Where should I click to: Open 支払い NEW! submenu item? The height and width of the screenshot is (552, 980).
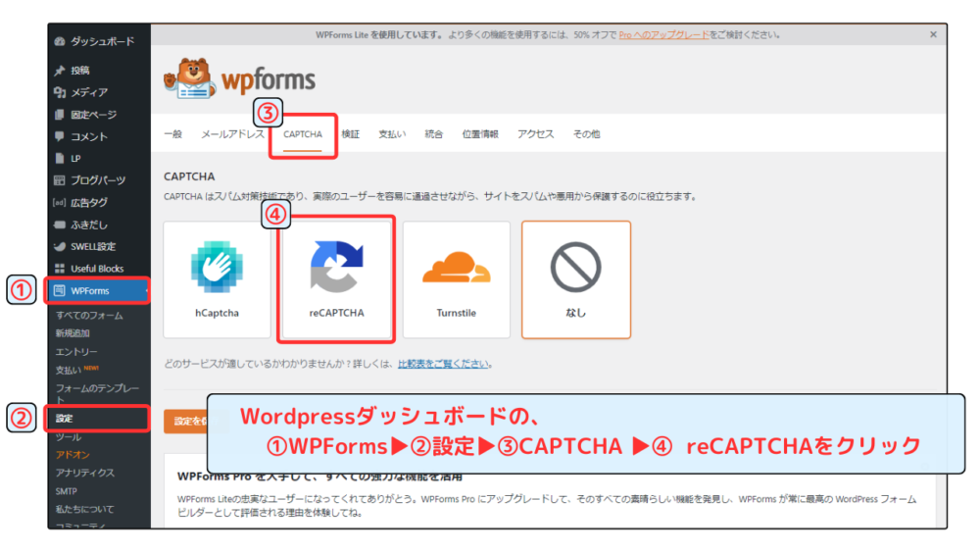click(77, 370)
